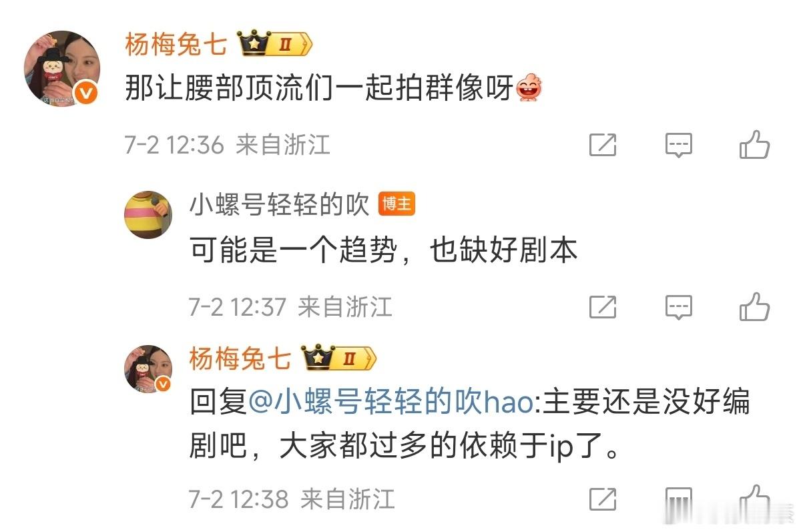
Task: Open top 杨梅兔七 username link
Action: (176, 45)
